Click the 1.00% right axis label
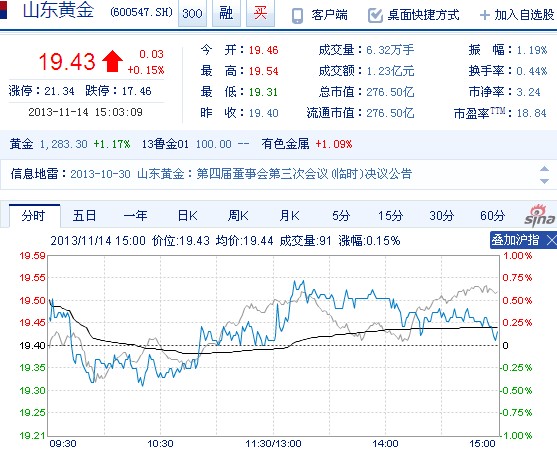 click(518, 255)
